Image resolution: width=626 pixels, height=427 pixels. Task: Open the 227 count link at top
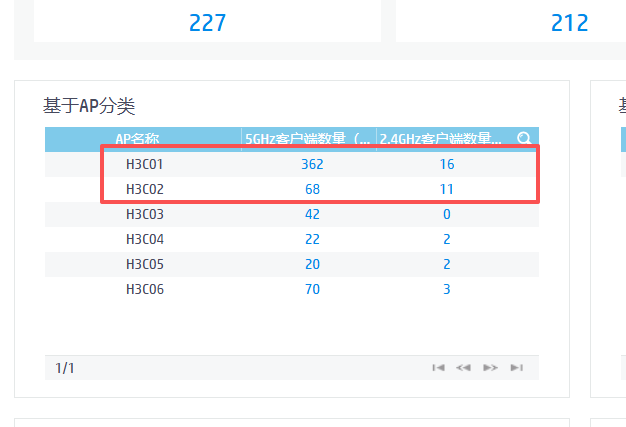click(x=208, y=23)
